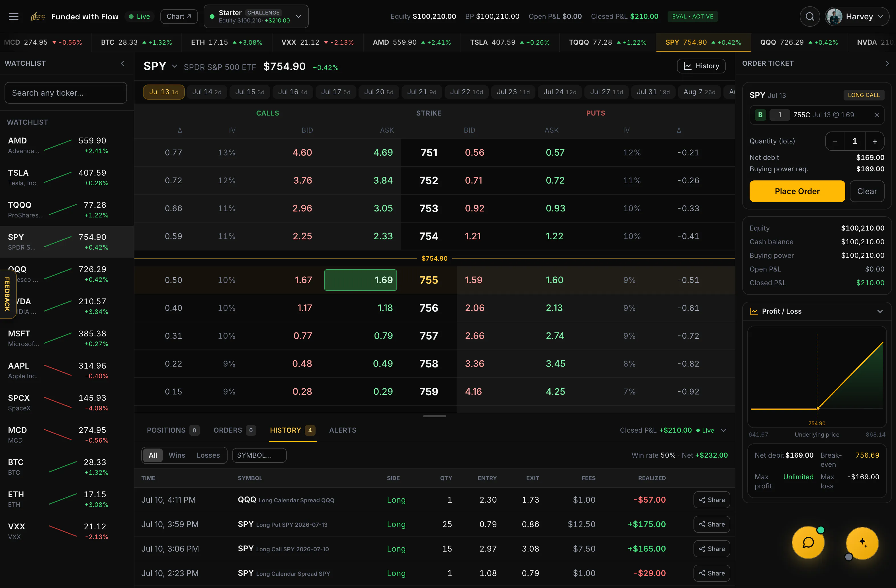Screen dimensions: 896x588
Task: Open the History chart button
Action: (x=701, y=66)
